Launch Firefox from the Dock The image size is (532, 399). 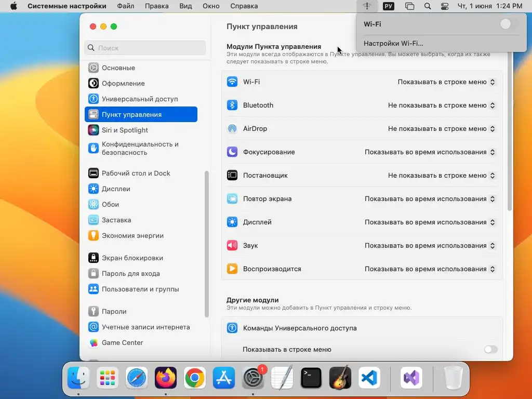pyautogui.click(x=166, y=378)
